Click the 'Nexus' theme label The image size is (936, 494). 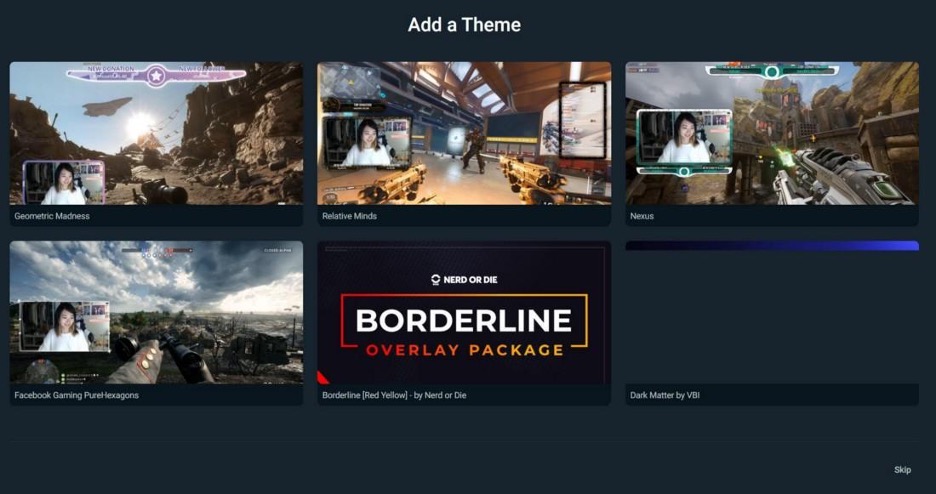642,216
